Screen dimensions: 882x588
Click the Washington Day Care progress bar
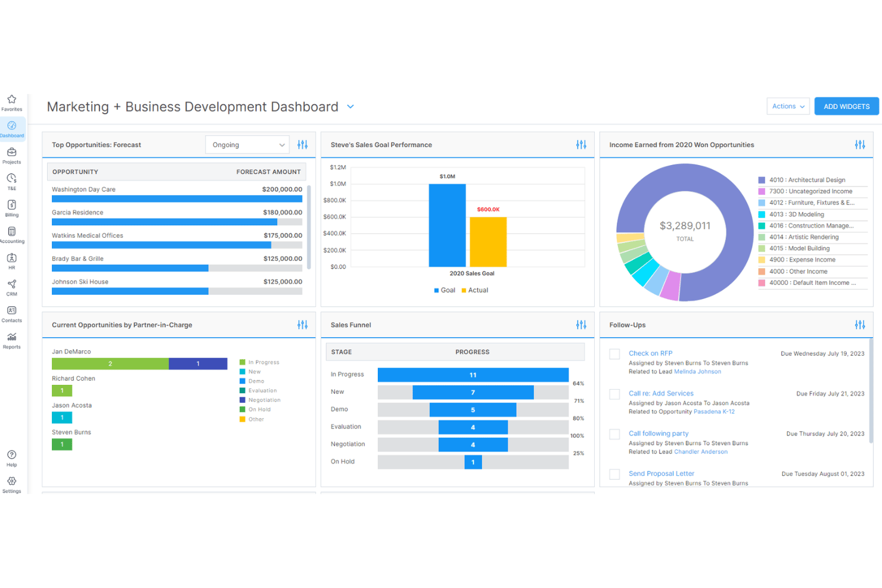tap(177, 199)
